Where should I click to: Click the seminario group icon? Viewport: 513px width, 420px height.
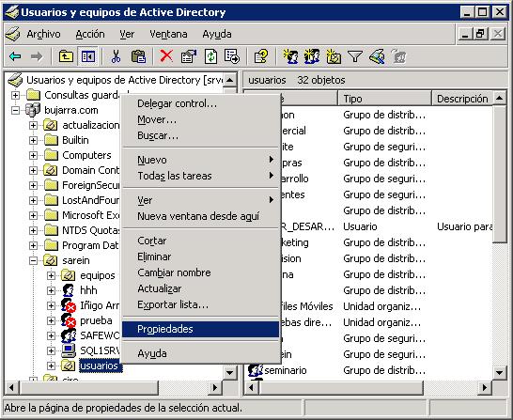256,370
